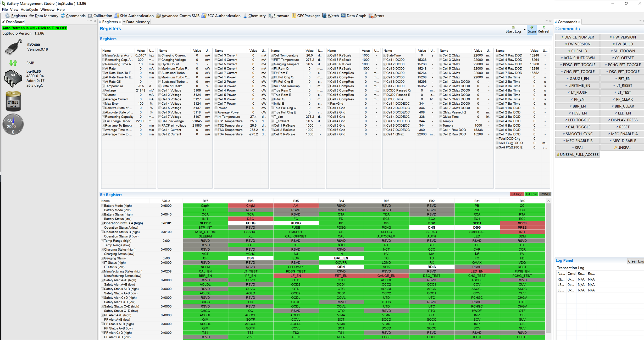Viewport: 644px width, 340px height.
Task: Click the EV2400 USB adapter icon
Action: (x=13, y=47)
